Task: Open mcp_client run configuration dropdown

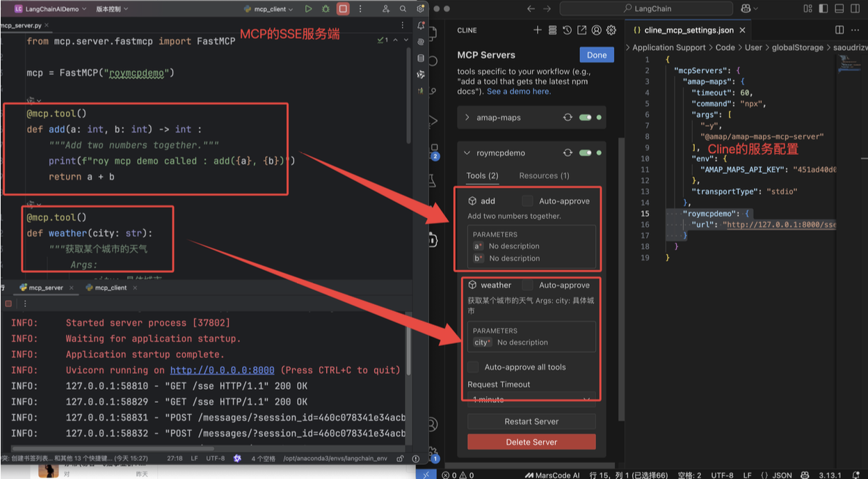Action: [268, 9]
